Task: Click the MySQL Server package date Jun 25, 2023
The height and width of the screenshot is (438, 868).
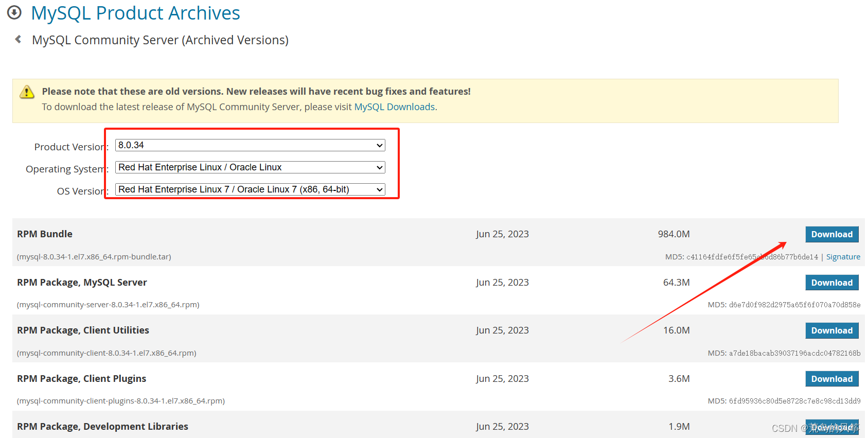Action: point(502,282)
